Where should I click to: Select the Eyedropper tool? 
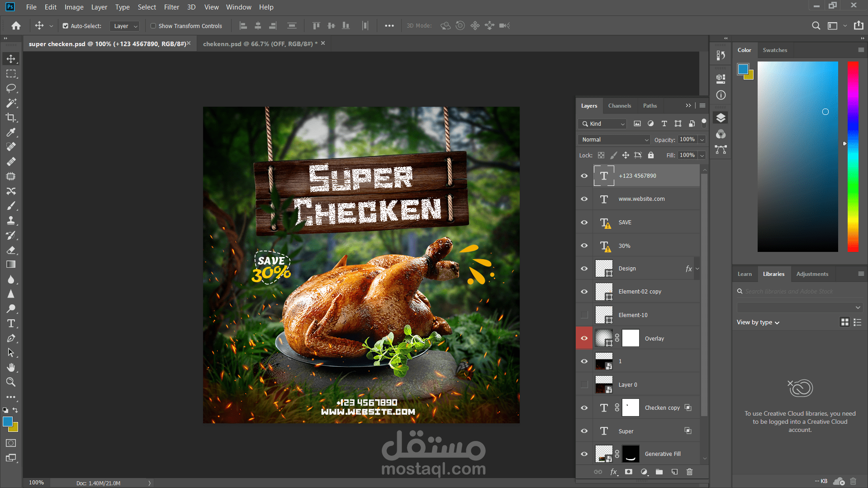(x=11, y=133)
